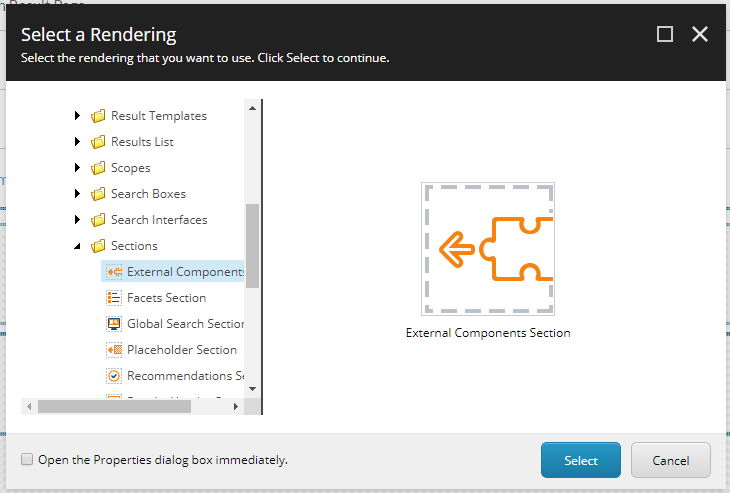The height and width of the screenshot is (493, 730).
Task: Select the Facets Section rendering label
Action: coord(166,297)
